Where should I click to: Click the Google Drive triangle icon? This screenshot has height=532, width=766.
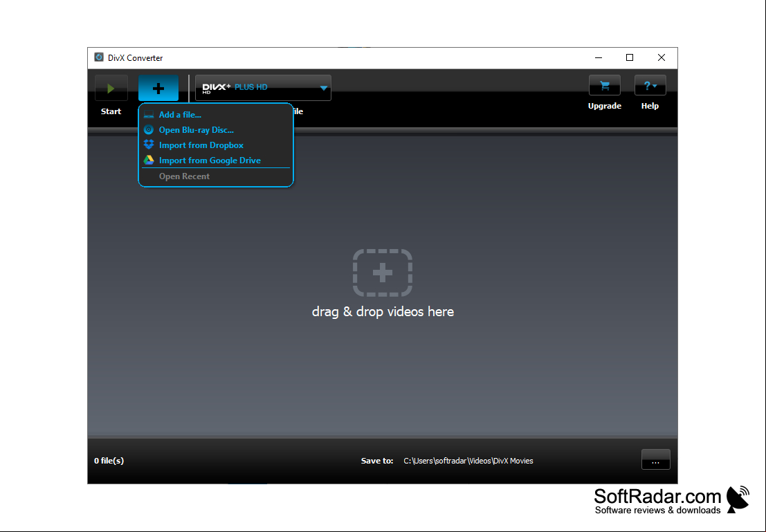click(149, 160)
